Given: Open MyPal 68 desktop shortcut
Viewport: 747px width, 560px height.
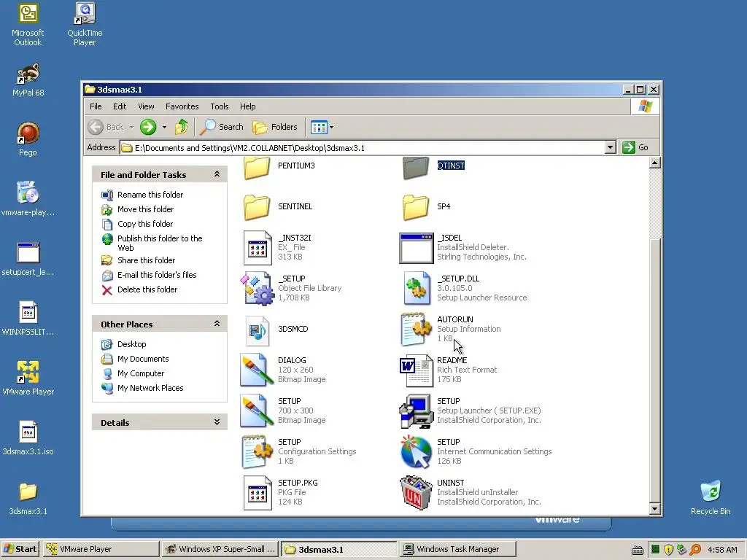Looking at the screenshot, I should click(28, 80).
